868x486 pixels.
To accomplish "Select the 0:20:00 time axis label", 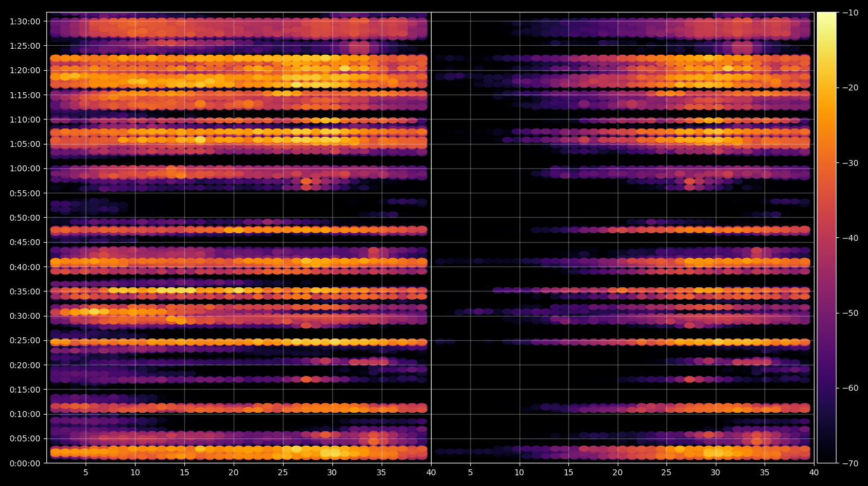I will point(25,365).
